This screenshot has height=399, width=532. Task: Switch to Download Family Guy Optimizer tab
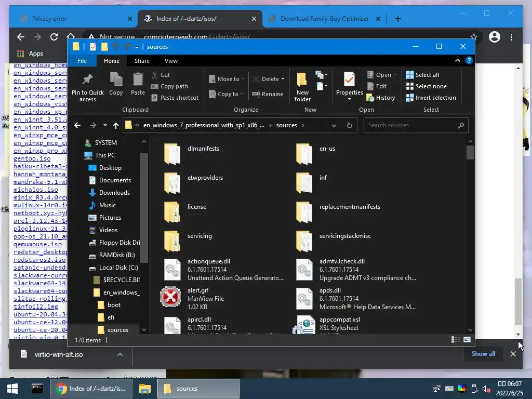pos(324,19)
